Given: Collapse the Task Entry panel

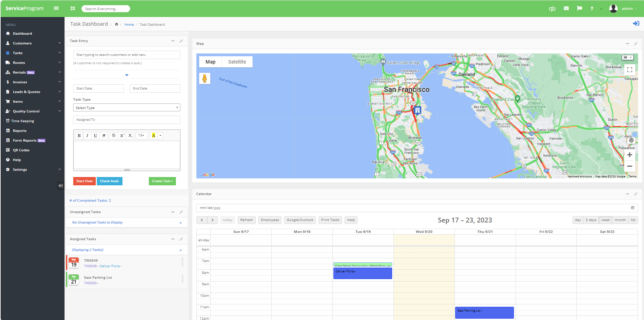Looking at the screenshot, I should 173,41.
